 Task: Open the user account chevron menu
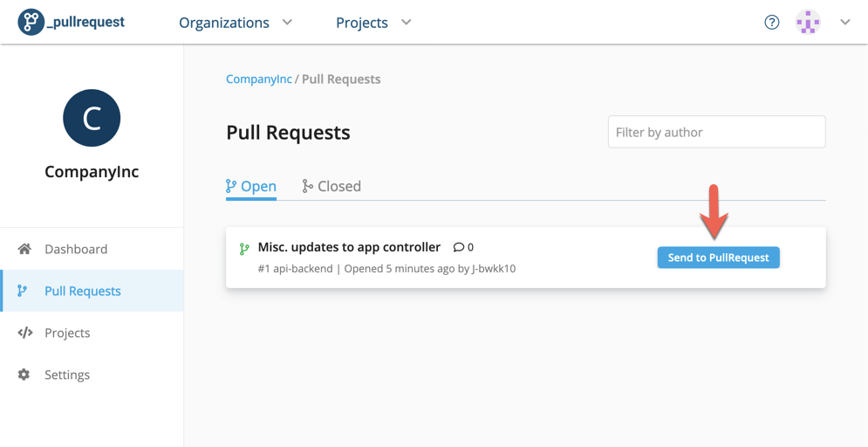[x=844, y=22]
